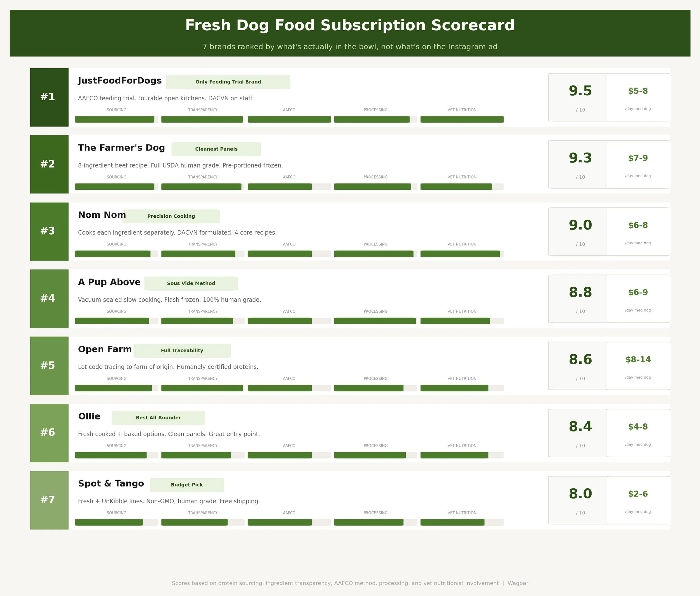Click the Only Feeding Trial Brand tag

click(x=228, y=82)
